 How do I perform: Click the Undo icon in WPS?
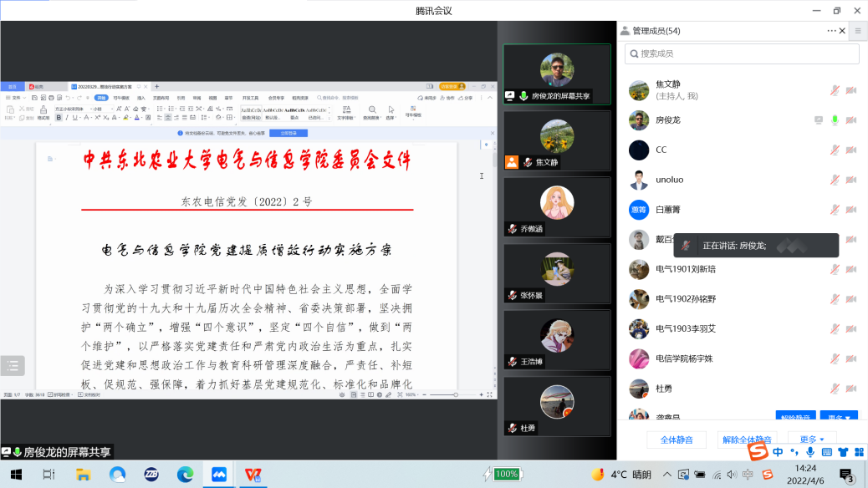tap(67, 97)
